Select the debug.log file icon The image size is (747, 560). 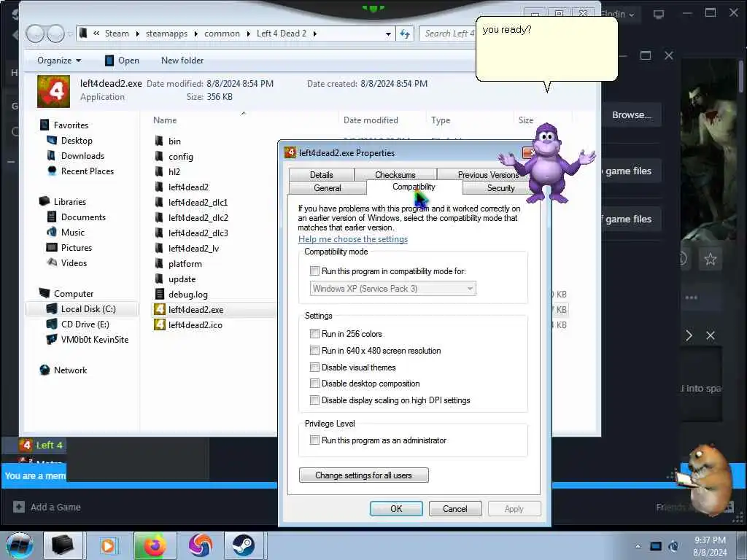coord(160,295)
